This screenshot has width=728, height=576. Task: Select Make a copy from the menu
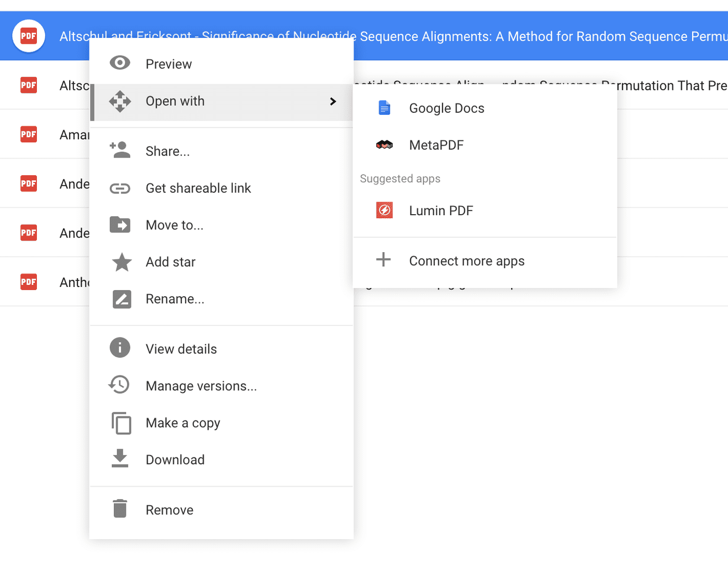[183, 423]
